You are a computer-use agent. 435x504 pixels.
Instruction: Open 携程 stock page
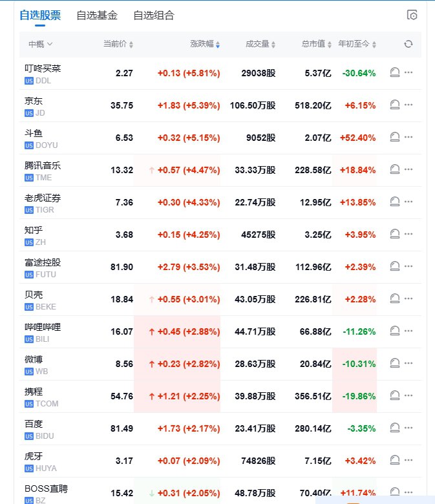pos(34,392)
